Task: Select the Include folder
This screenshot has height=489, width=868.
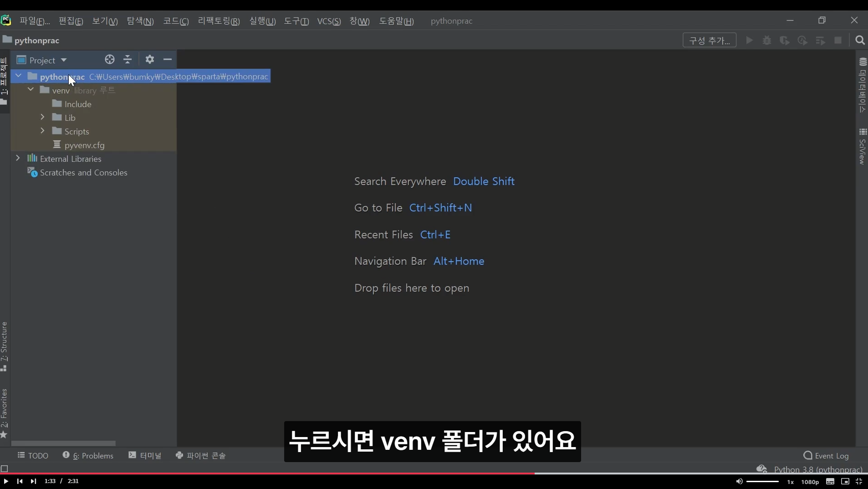Action: tap(72, 104)
